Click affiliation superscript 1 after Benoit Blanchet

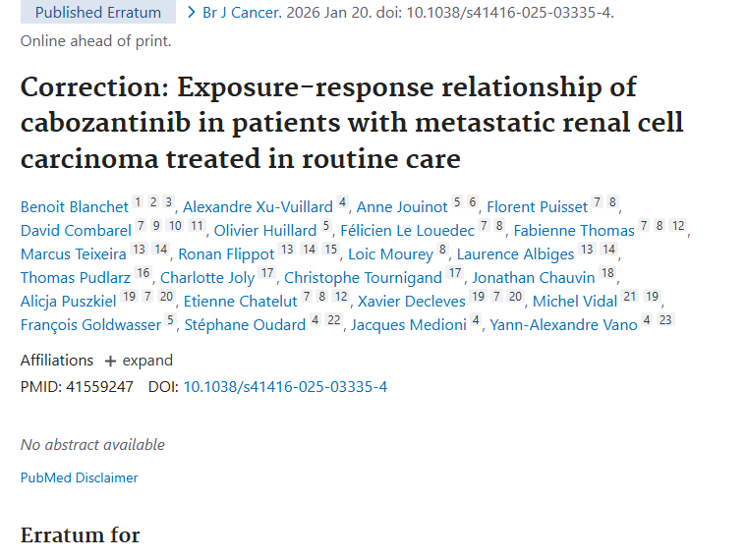[139, 202]
